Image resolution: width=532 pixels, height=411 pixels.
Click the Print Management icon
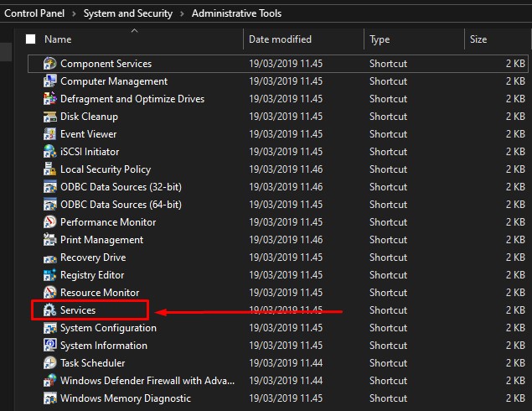click(50, 240)
